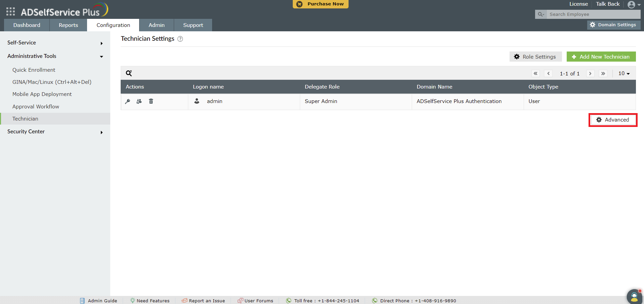
Task: Delete the admin technician with trash icon
Action: click(x=151, y=101)
